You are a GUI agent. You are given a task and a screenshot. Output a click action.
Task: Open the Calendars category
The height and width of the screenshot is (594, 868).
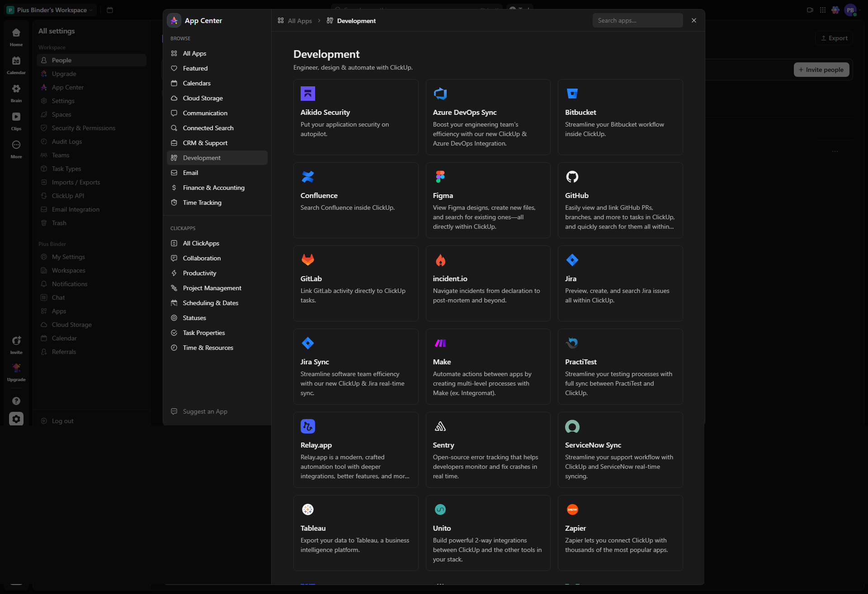click(217, 83)
